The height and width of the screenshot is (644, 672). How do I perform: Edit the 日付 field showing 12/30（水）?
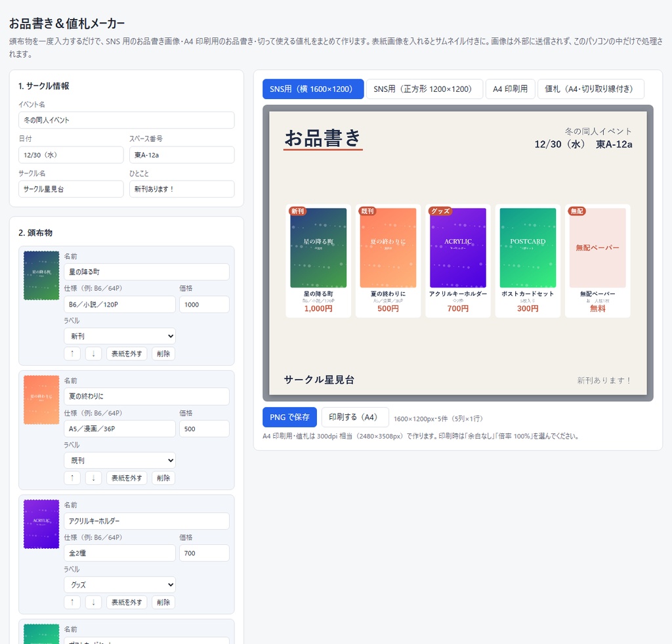71,155
